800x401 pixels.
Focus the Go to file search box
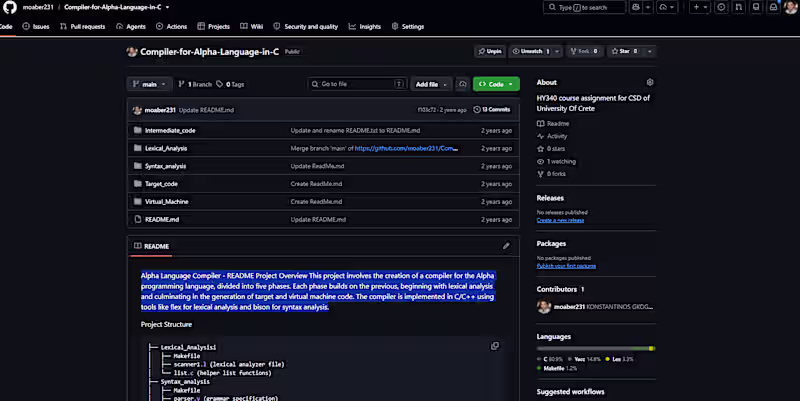coord(357,84)
